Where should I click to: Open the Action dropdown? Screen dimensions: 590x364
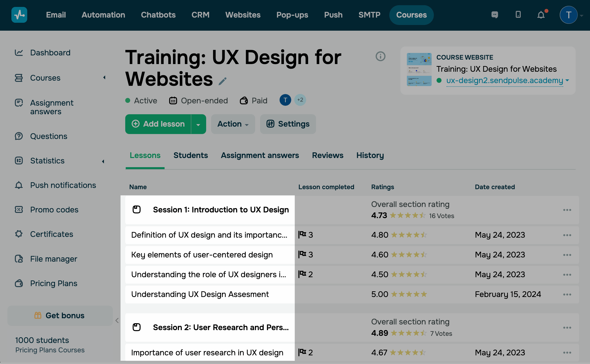pos(233,124)
